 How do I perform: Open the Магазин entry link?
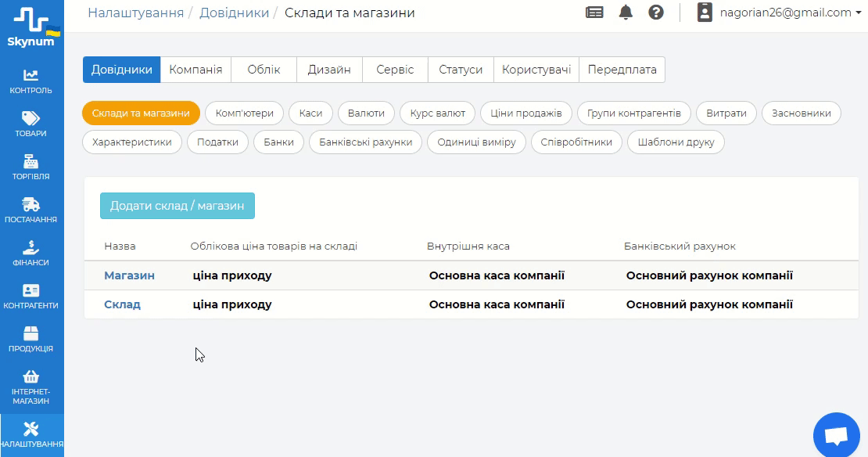[129, 275]
